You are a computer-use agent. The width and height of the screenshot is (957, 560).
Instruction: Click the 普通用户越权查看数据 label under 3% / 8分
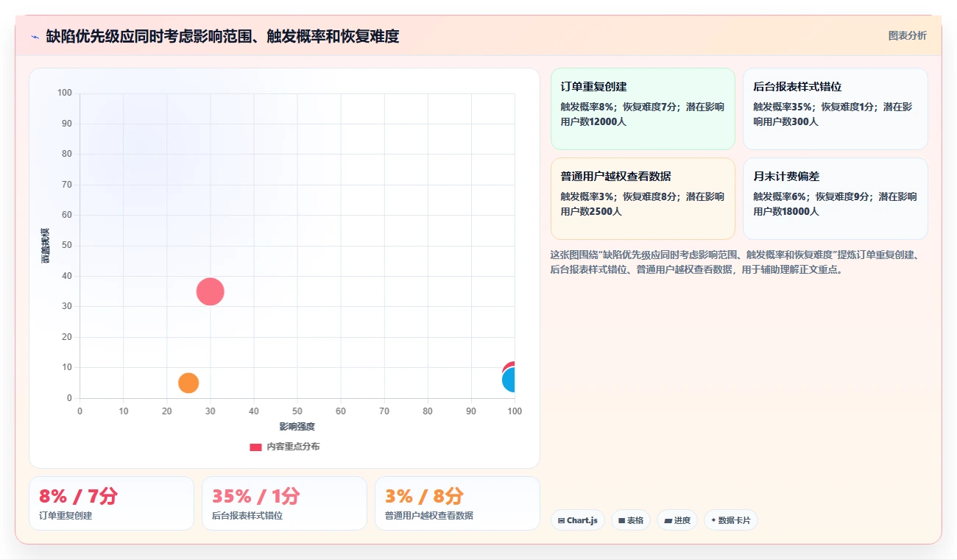[x=429, y=516]
